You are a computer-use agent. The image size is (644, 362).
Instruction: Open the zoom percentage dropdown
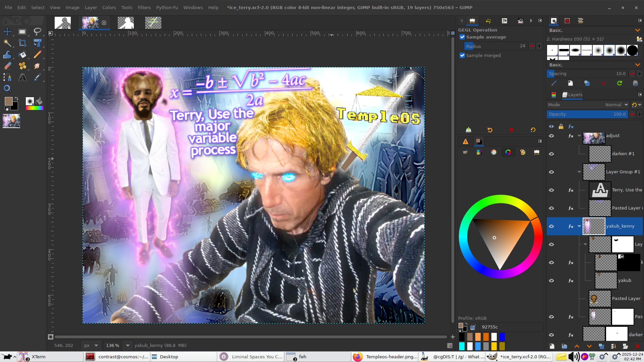click(127, 346)
